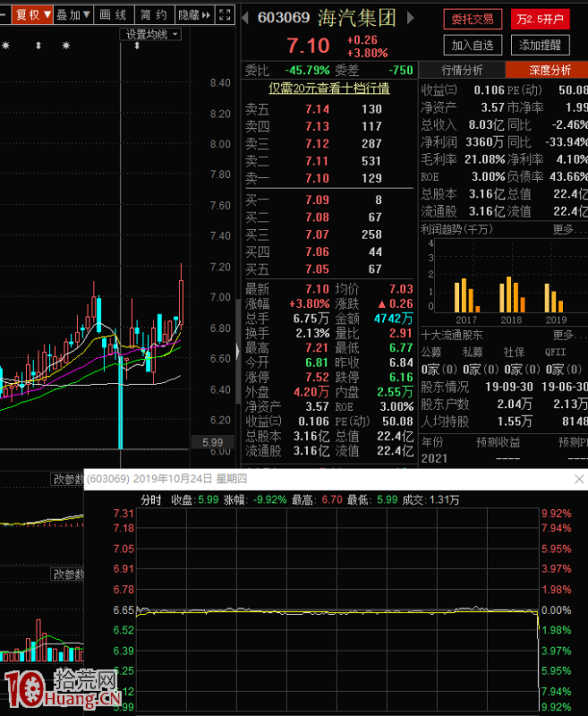Click the highlighted 5.99 price axis label
The height and width of the screenshot is (716, 588).
212,442
